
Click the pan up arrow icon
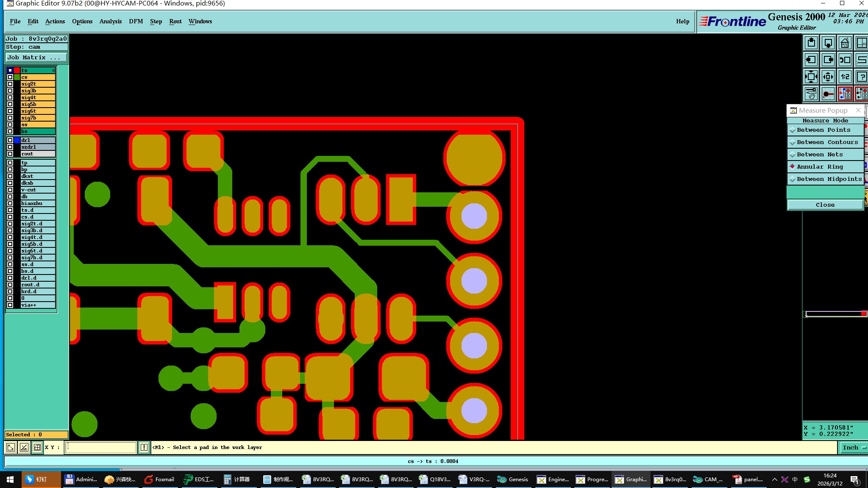click(x=811, y=43)
